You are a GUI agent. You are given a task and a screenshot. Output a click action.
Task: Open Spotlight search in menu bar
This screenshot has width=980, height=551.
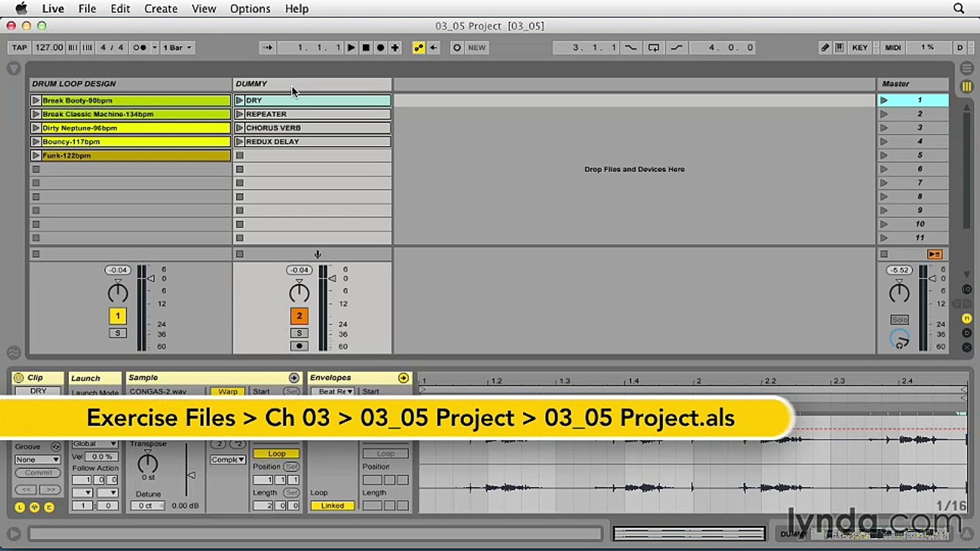959,8
